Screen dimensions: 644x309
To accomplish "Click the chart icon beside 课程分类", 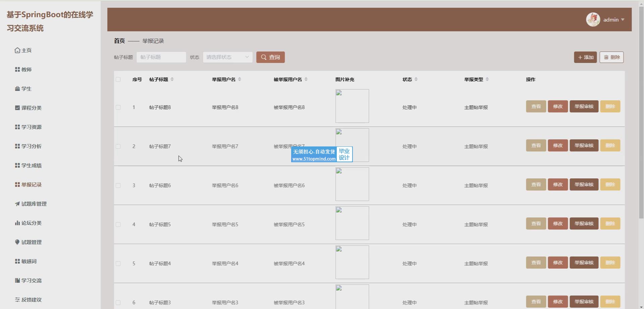I will pos(17,108).
